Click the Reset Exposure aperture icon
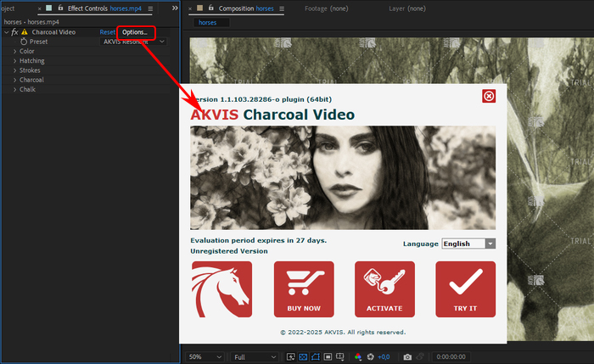This screenshot has width=594, height=364. pos(371,357)
